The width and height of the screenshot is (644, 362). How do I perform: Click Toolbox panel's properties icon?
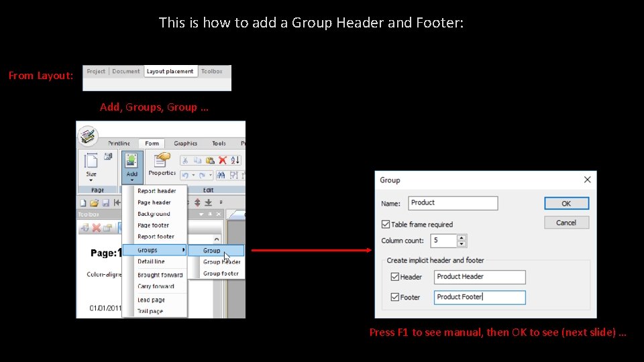[x=107, y=228]
